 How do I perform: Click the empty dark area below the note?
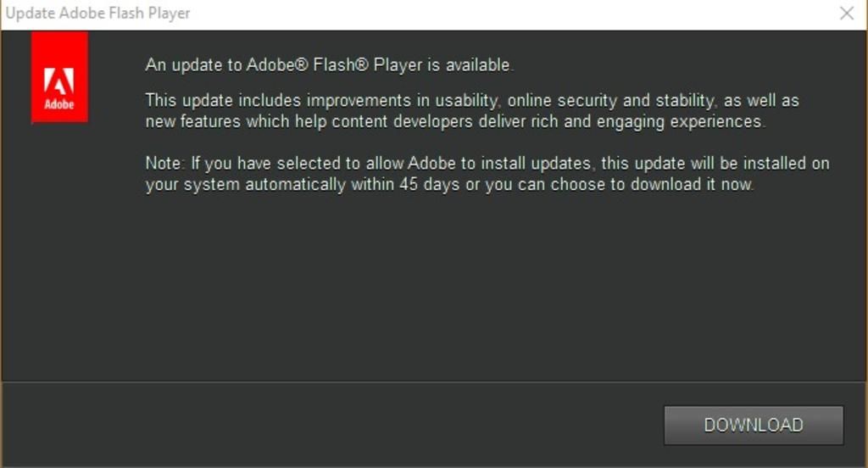(x=434, y=288)
